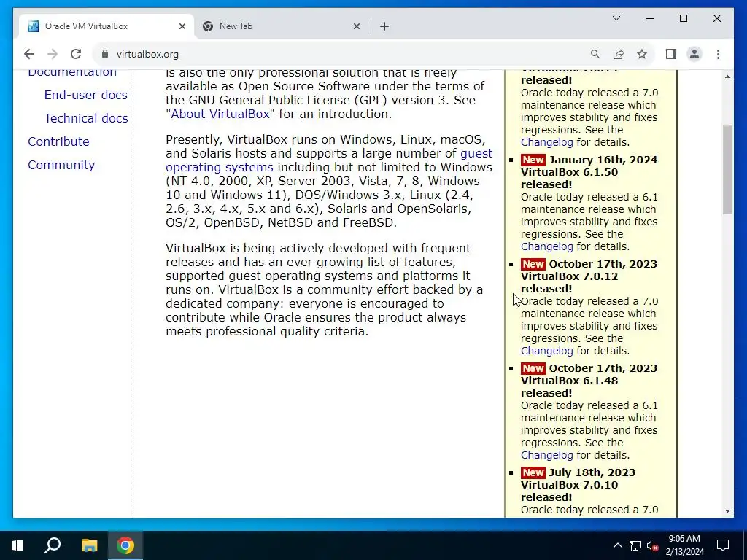Image resolution: width=747 pixels, height=560 pixels.
Task: Show hidden system tray icons
Action: [x=617, y=545]
